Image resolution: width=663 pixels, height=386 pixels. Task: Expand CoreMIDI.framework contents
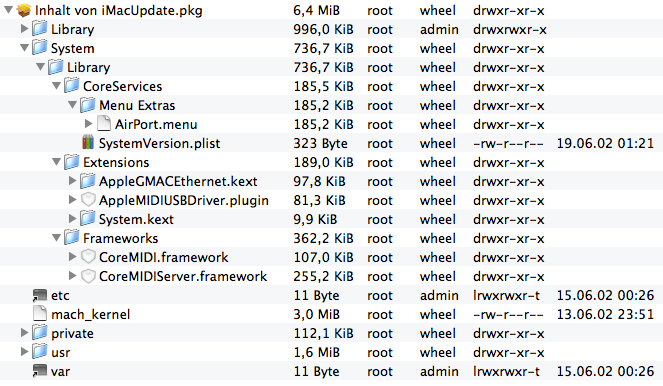tap(72, 257)
